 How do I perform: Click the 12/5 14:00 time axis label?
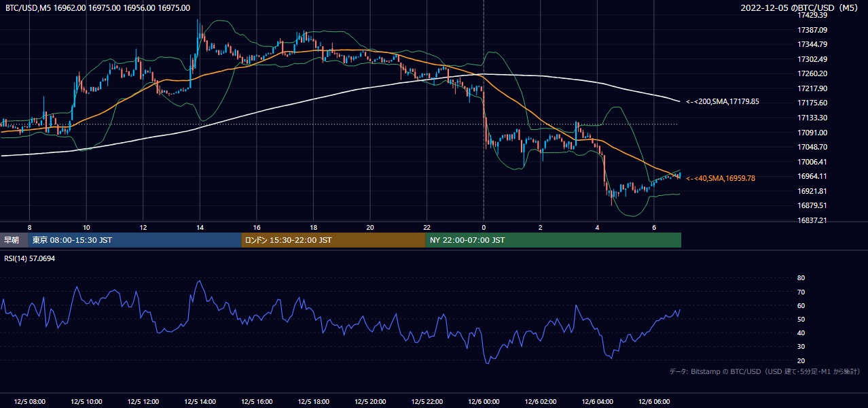(x=200, y=402)
